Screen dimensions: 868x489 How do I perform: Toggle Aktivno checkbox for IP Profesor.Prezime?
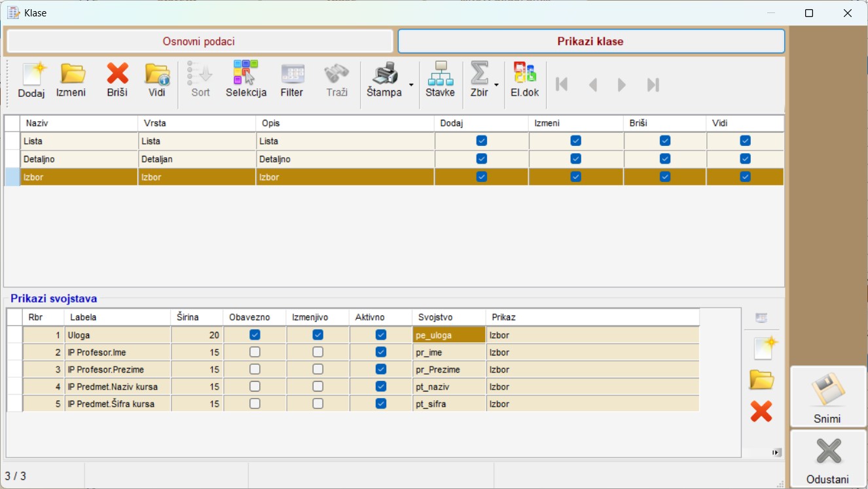coord(381,369)
